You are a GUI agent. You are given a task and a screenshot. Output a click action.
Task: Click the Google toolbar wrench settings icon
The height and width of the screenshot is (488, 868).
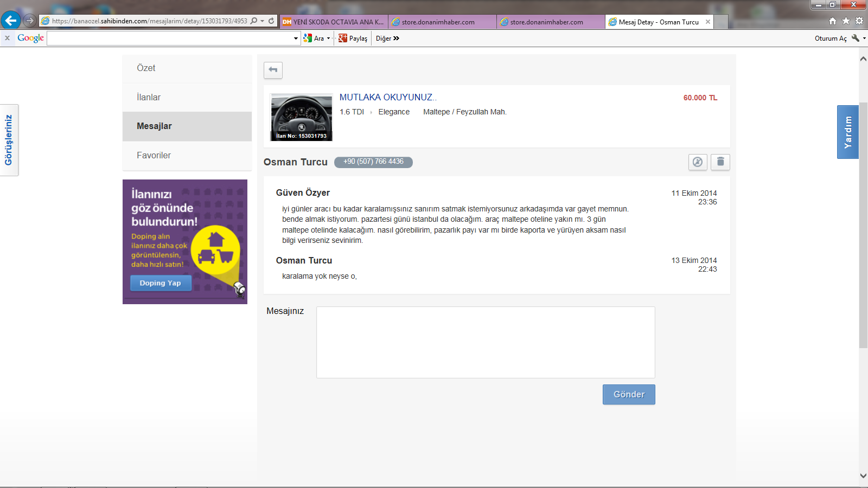856,38
